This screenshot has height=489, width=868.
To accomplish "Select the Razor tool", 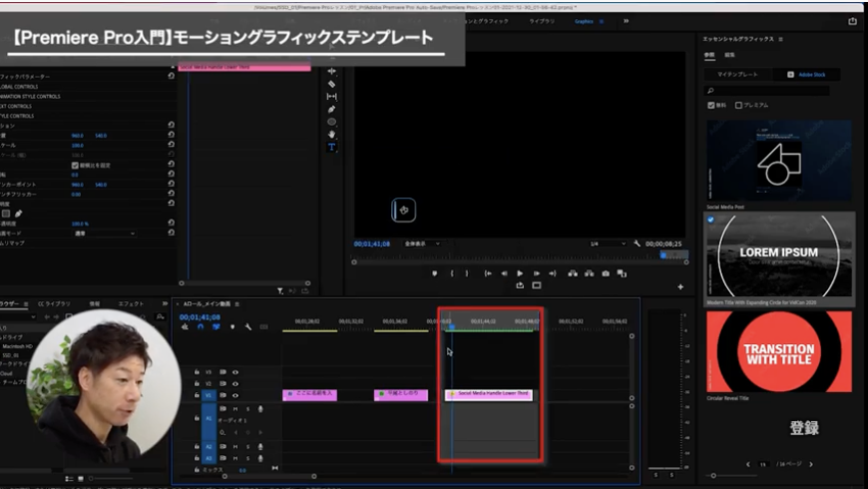I will tap(331, 84).
